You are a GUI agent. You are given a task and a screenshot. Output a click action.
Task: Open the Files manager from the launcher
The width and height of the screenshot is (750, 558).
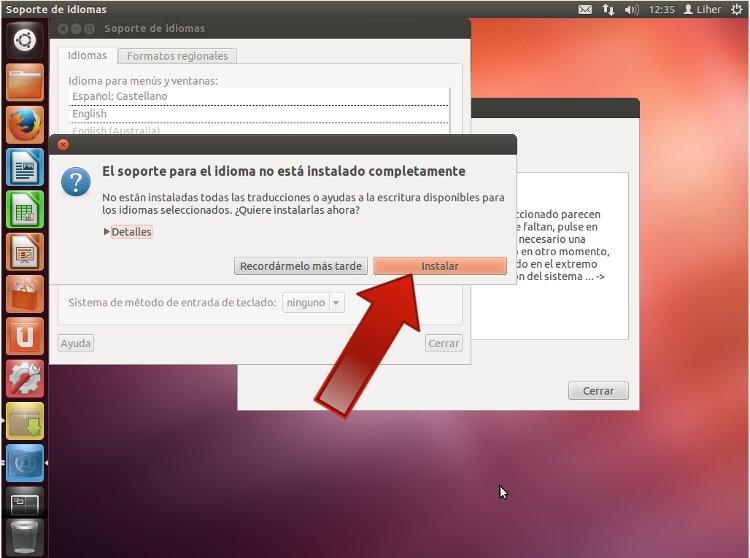[25, 82]
